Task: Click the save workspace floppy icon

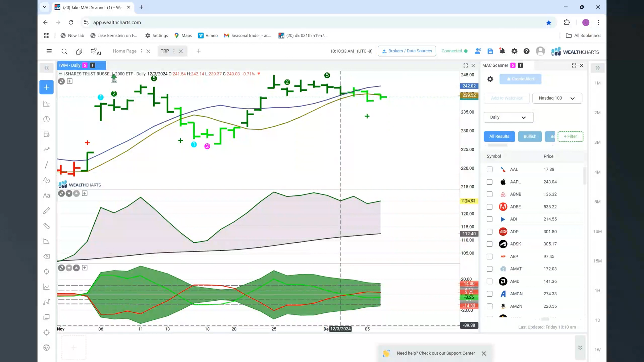Action: [x=490, y=51]
